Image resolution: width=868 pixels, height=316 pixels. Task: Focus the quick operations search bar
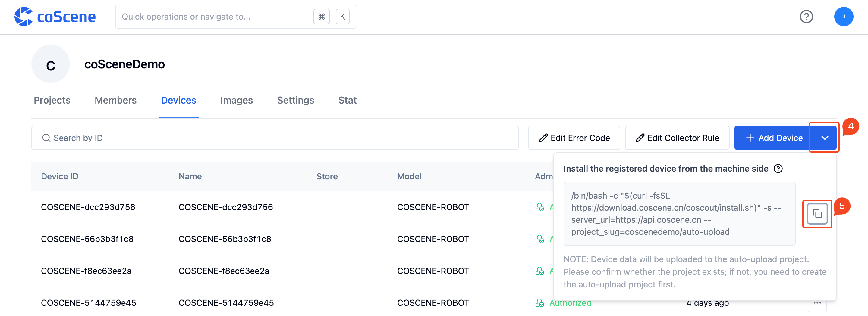point(235,17)
